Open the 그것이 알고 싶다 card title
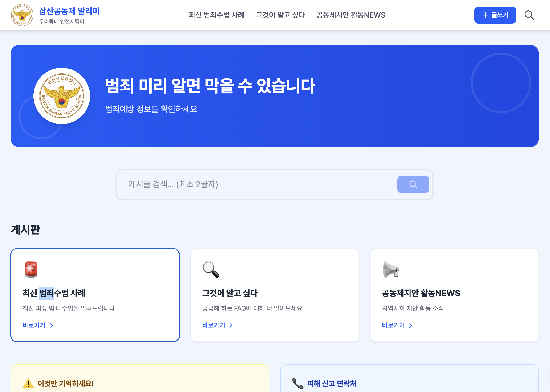550x392 pixels. click(230, 293)
